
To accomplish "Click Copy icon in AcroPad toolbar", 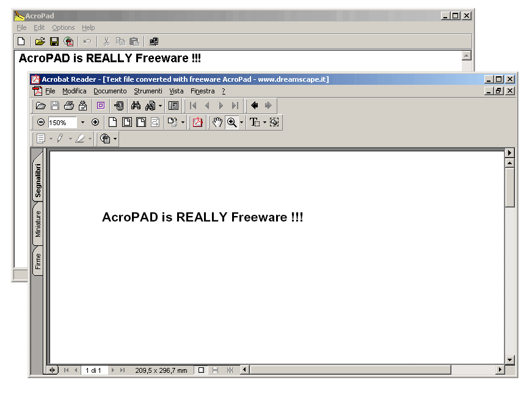I will coord(120,41).
